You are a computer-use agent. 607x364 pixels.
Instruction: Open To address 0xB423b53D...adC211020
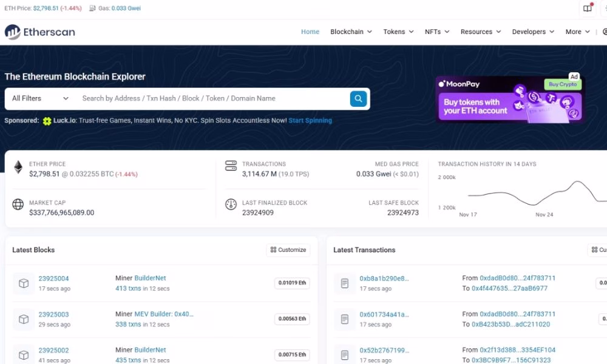510,325
